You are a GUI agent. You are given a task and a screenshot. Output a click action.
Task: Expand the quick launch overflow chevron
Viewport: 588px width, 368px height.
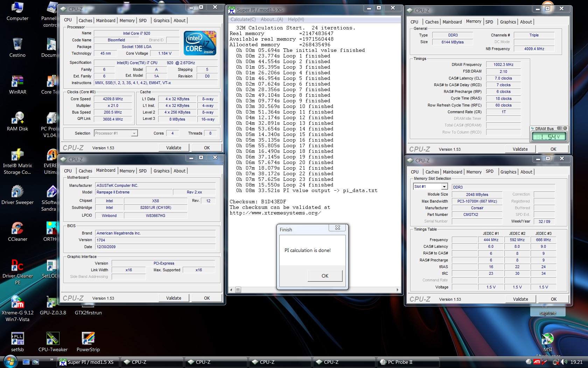[52, 359]
